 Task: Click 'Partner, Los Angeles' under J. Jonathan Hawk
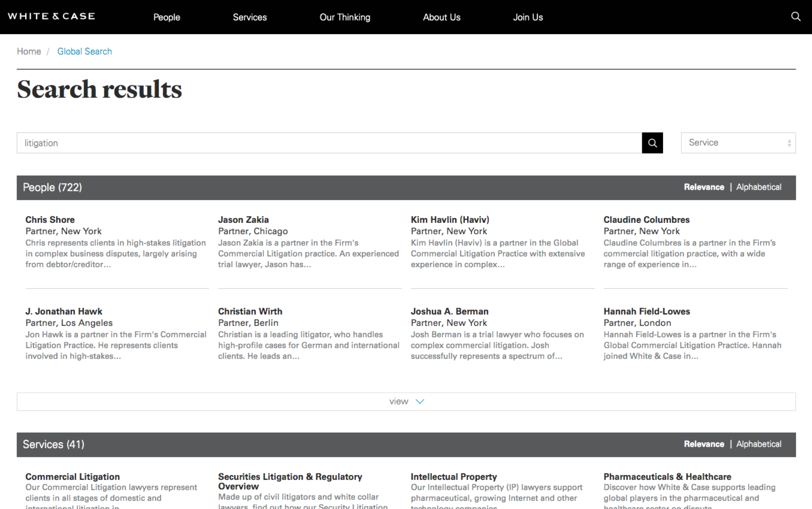pyautogui.click(x=69, y=323)
